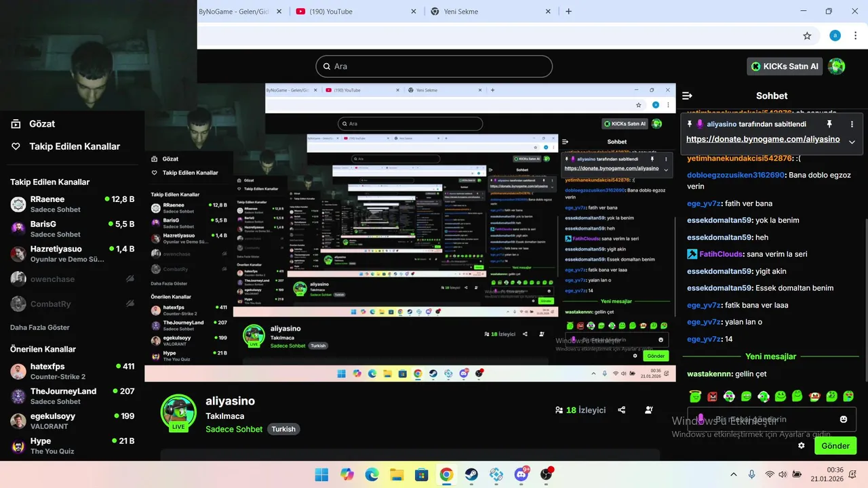Open hatexfps recommended channel
The width and height of the screenshot is (868, 488).
pyautogui.click(x=72, y=371)
